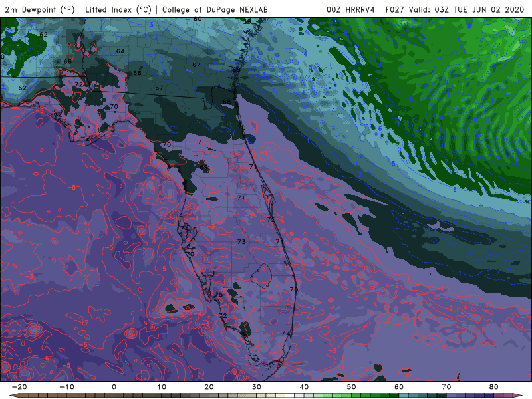This screenshot has width=532, height=399.
Task: Click the "30" color scale label
Action: [x=257, y=387]
